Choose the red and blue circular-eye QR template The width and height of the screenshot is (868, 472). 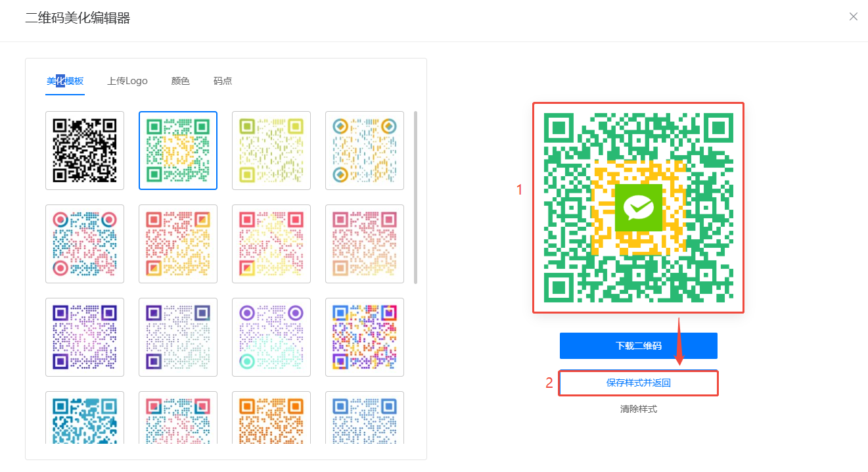[x=85, y=244]
